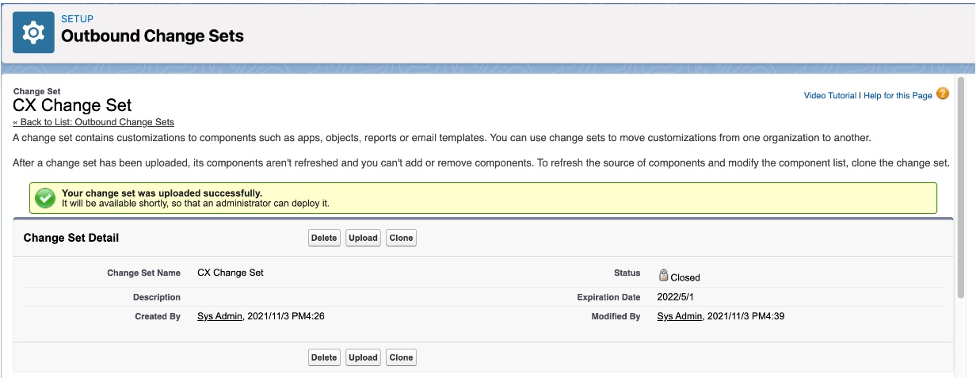Go back to Outbound Change Sets list
980x378 pixels.
point(93,122)
